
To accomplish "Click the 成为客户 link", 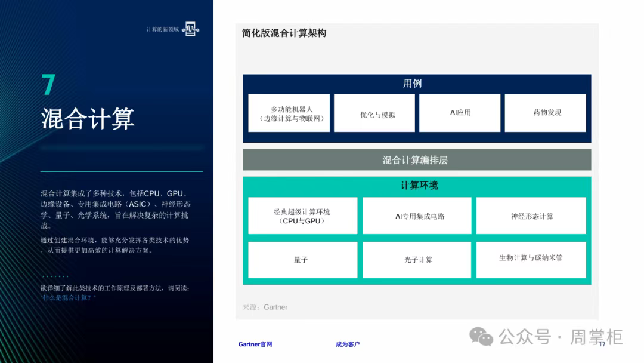I will (x=348, y=344).
